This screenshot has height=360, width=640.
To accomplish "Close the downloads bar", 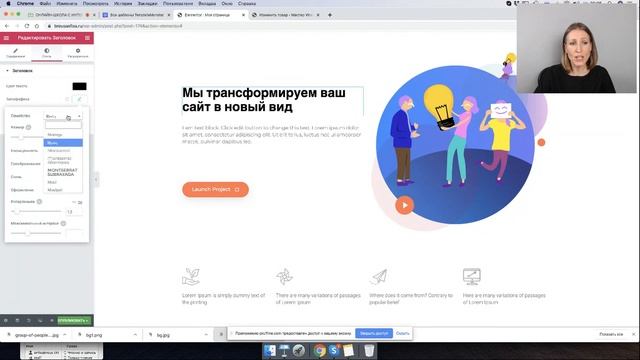I will 633,334.
